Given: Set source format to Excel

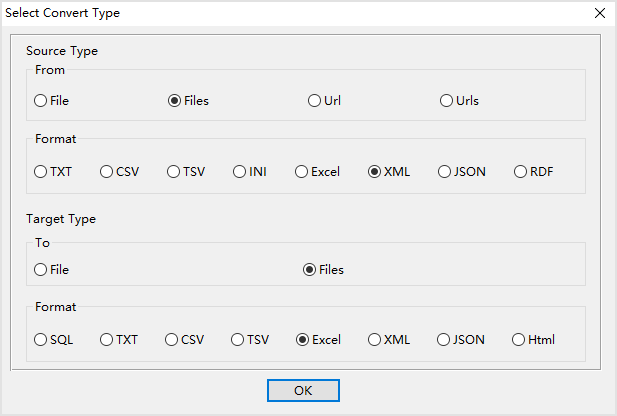Looking at the screenshot, I should click(301, 171).
